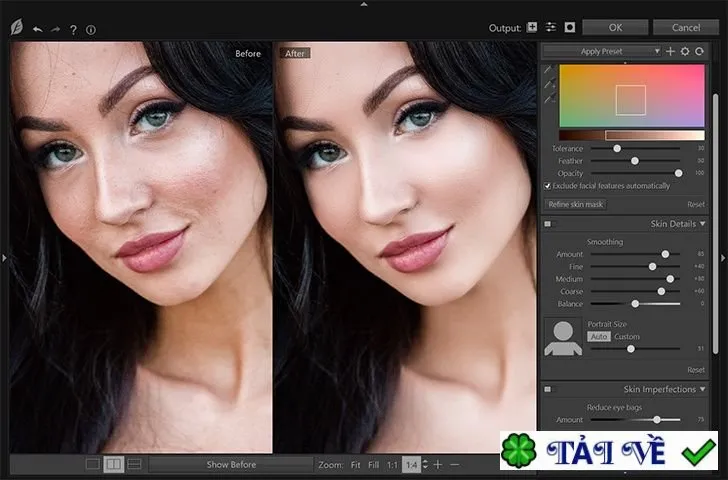Click the Balance slider handle
Image resolution: width=728 pixels, height=480 pixels.
point(635,304)
